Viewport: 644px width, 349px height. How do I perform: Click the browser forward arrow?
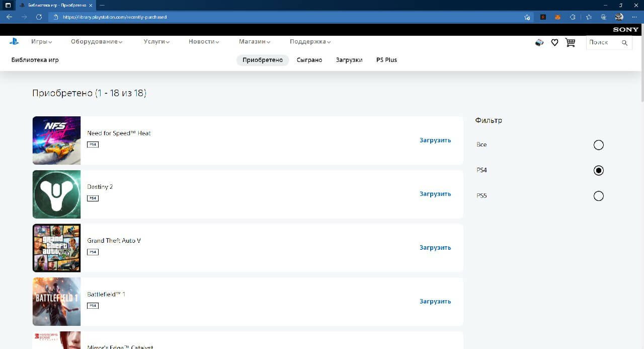point(24,17)
